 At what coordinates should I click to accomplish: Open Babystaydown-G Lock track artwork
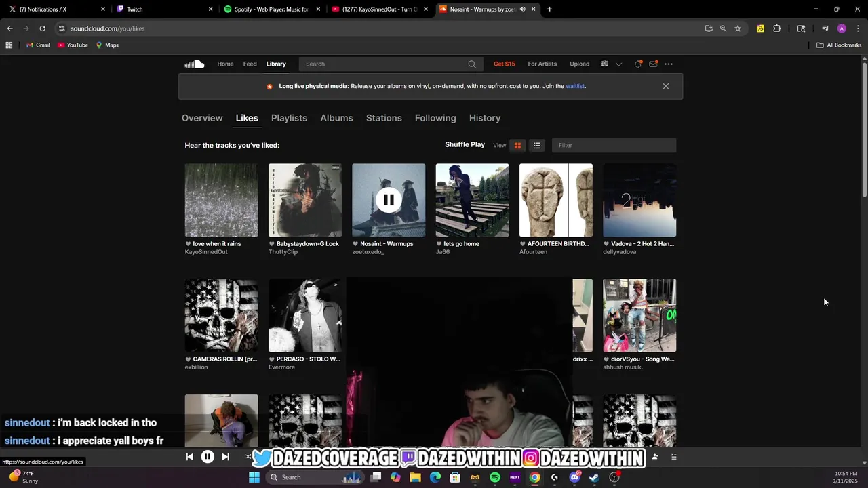point(305,200)
